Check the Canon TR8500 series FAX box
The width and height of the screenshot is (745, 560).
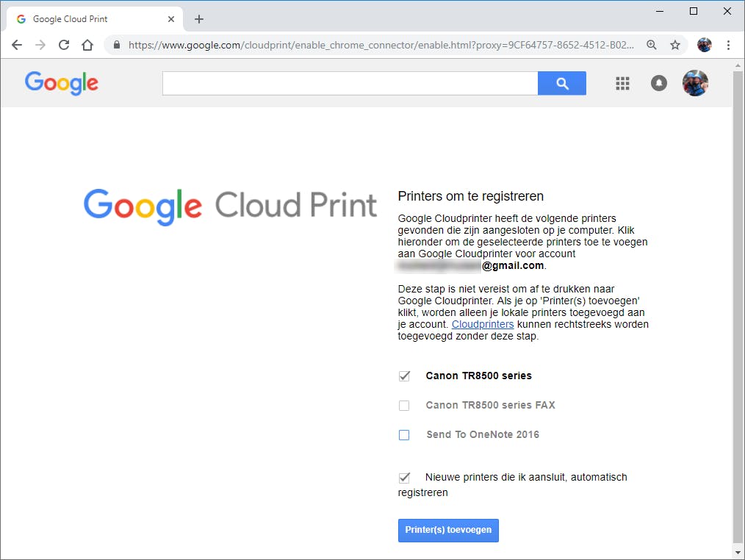click(404, 406)
